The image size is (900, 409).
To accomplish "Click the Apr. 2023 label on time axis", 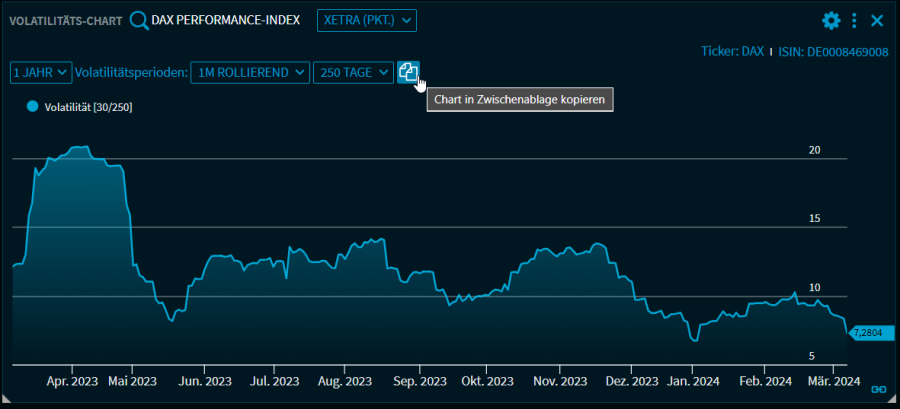I will 72,381.
